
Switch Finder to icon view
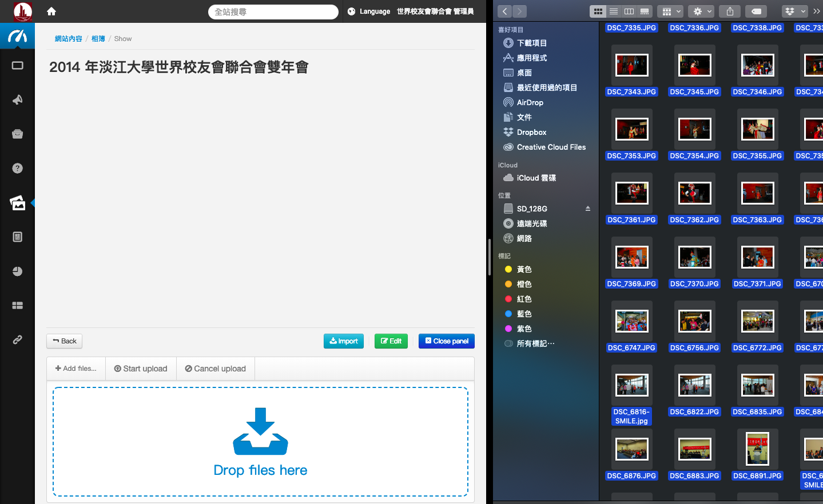point(598,11)
